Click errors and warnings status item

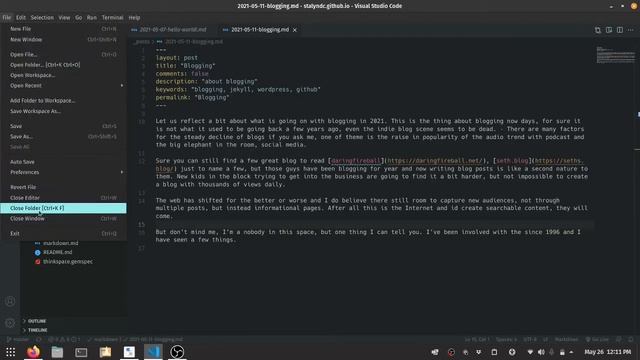64,340
